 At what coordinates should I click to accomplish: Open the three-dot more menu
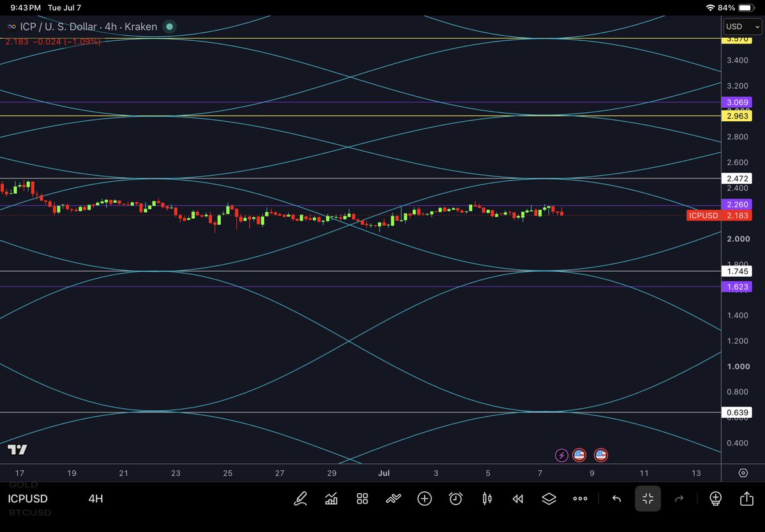click(x=580, y=498)
